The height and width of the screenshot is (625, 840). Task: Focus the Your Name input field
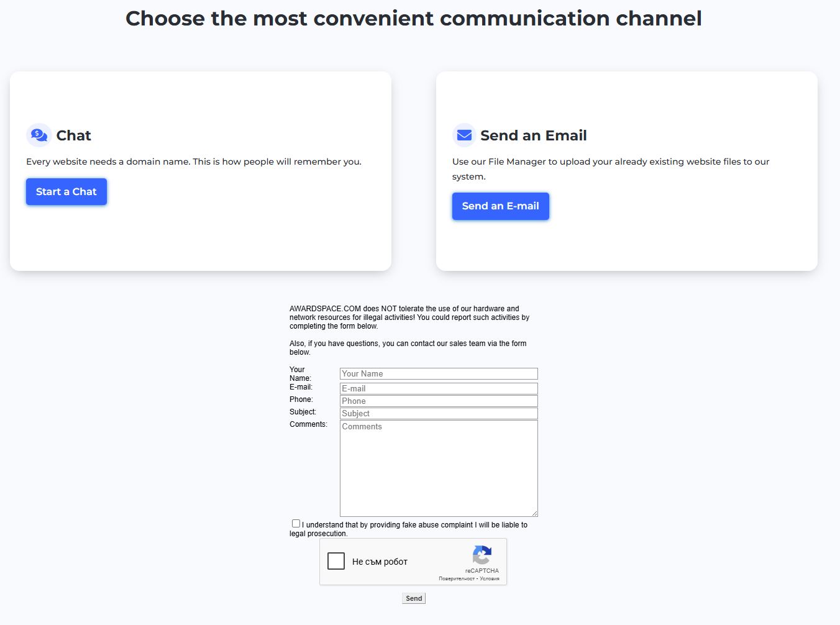point(438,373)
